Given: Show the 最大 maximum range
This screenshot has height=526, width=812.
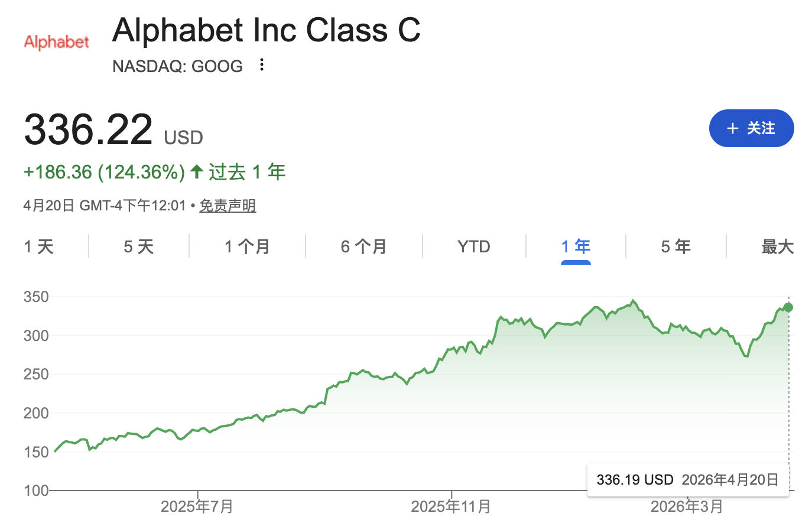Looking at the screenshot, I should point(777,246).
